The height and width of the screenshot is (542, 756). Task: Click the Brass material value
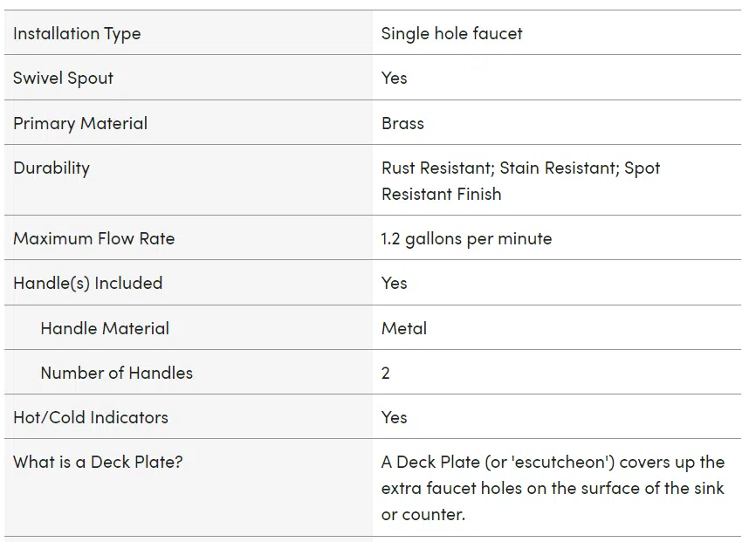[402, 123]
